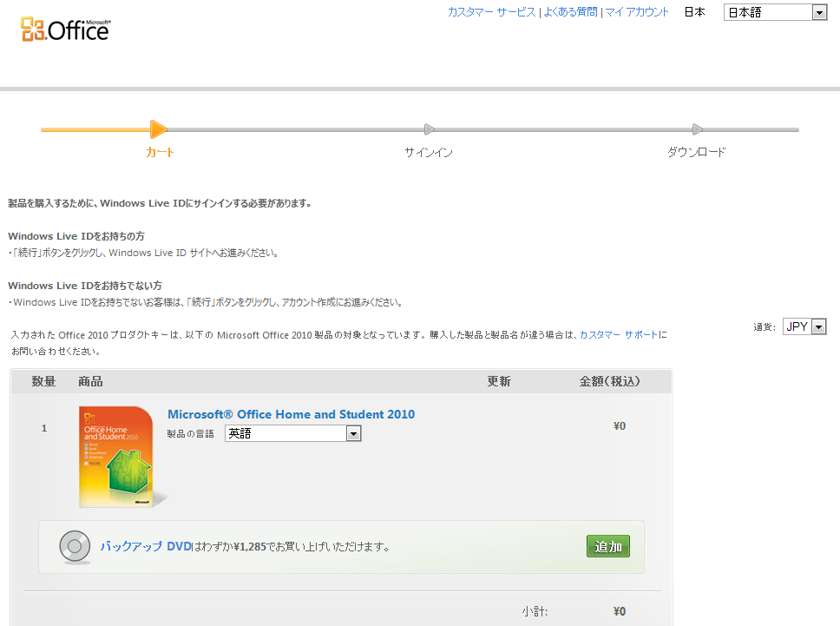The width and height of the screenshot is (840, 626).
Task: Click the 製品の言語 label
Action: point(190,433)
